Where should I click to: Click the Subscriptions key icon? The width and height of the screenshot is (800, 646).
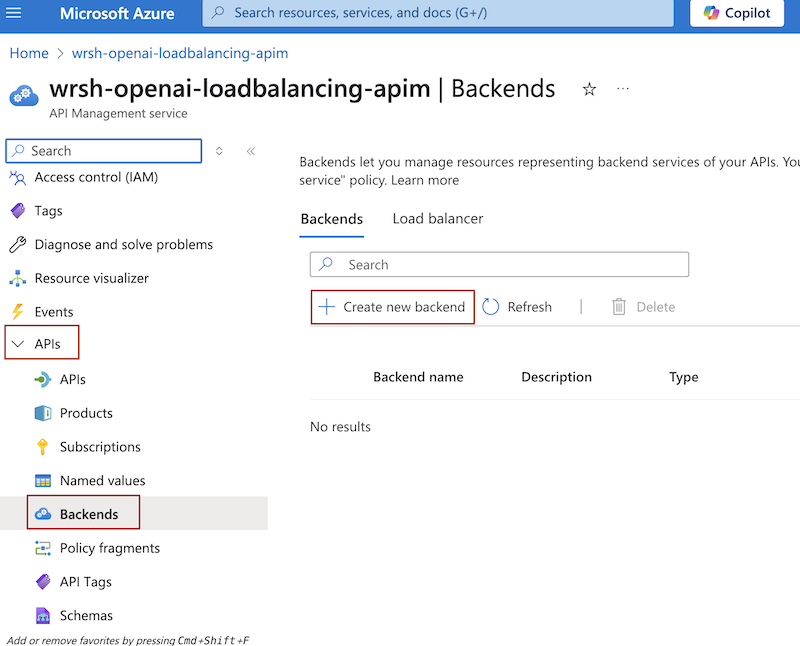(43, 446)
